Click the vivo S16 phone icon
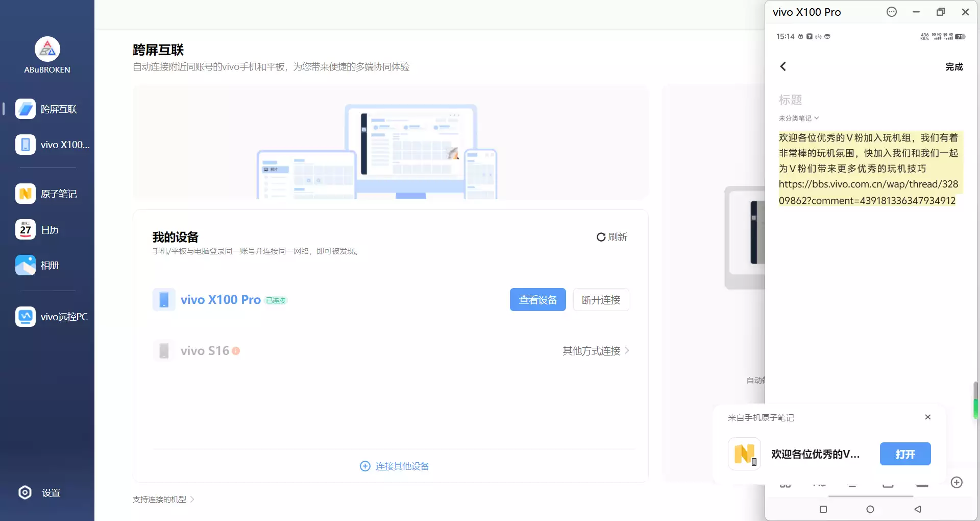Screen dimensions: 980x521 164,351
